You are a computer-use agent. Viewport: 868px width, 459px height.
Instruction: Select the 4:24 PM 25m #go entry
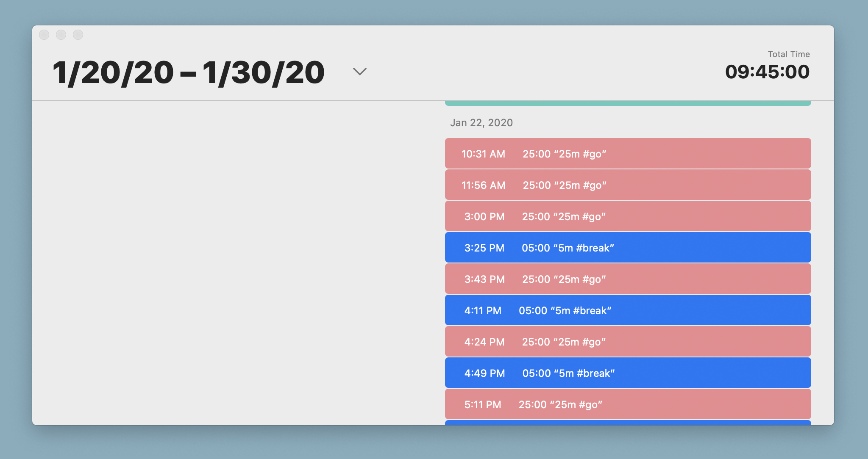[627, 341]
